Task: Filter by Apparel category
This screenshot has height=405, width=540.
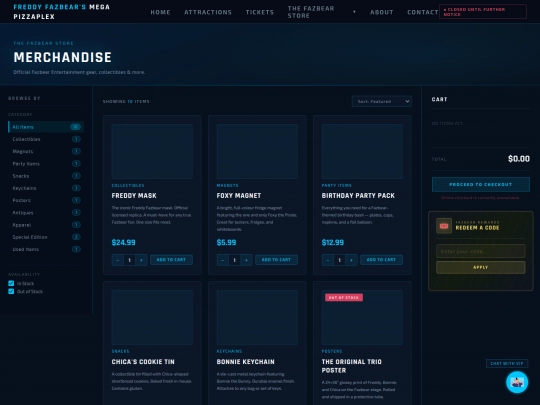Action: (x=46, y=225)
